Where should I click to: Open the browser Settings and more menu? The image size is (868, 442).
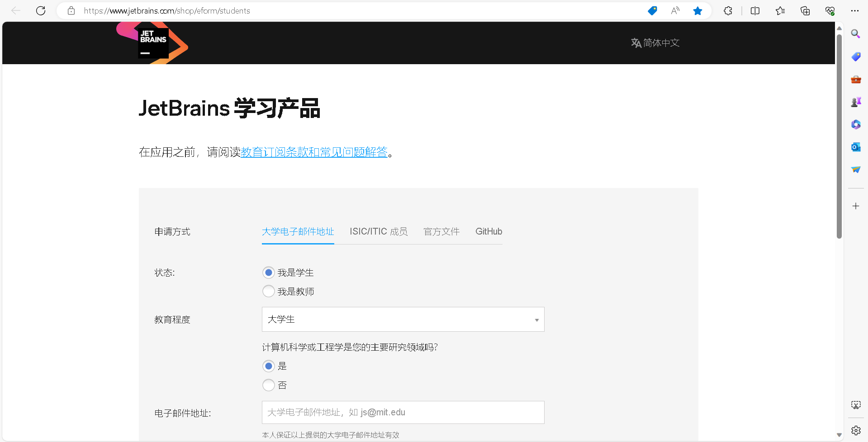[855, 11]
